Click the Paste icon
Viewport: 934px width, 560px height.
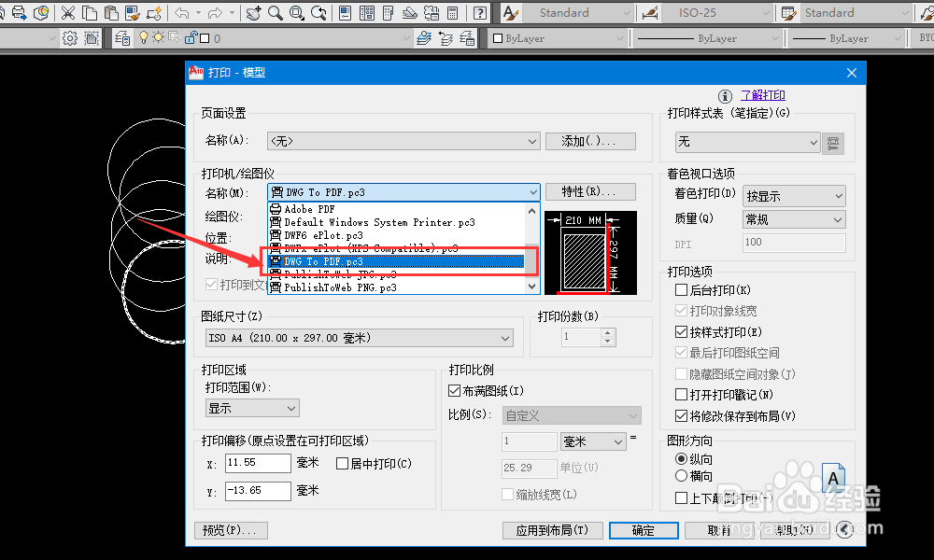110,12
